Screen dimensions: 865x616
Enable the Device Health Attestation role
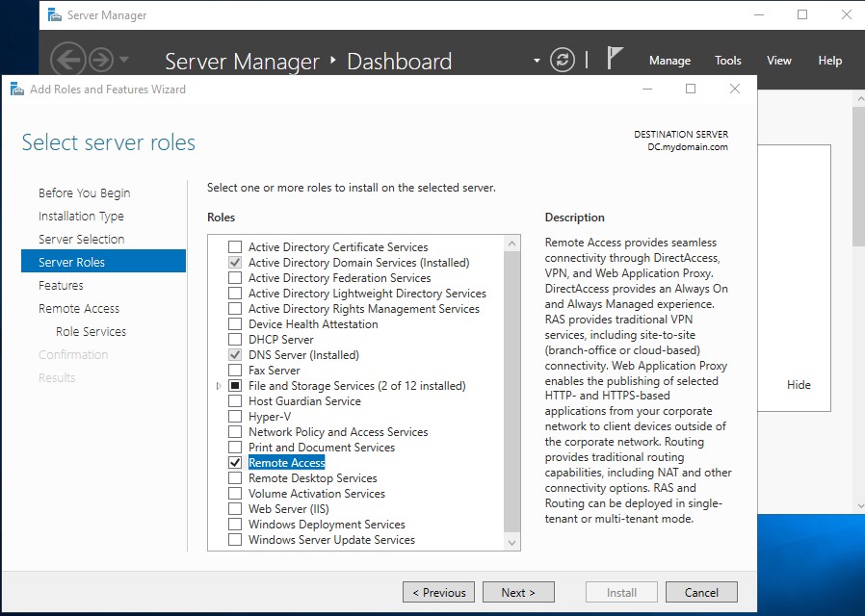point(235,324)
